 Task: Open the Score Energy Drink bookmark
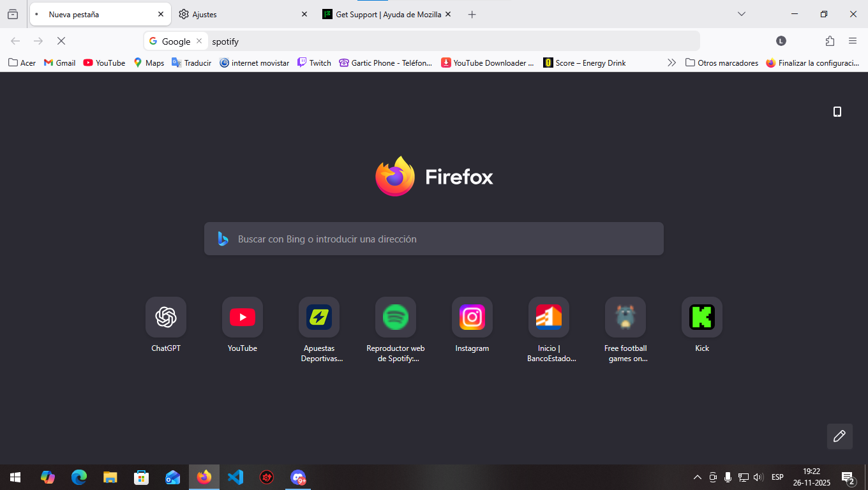pyautogui.click(x=585, y=63)
